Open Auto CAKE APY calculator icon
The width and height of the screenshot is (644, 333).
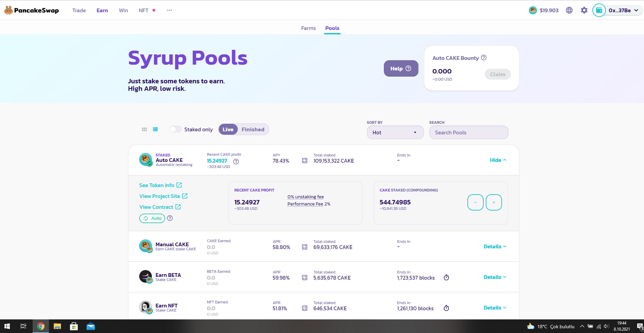point(305,161)
